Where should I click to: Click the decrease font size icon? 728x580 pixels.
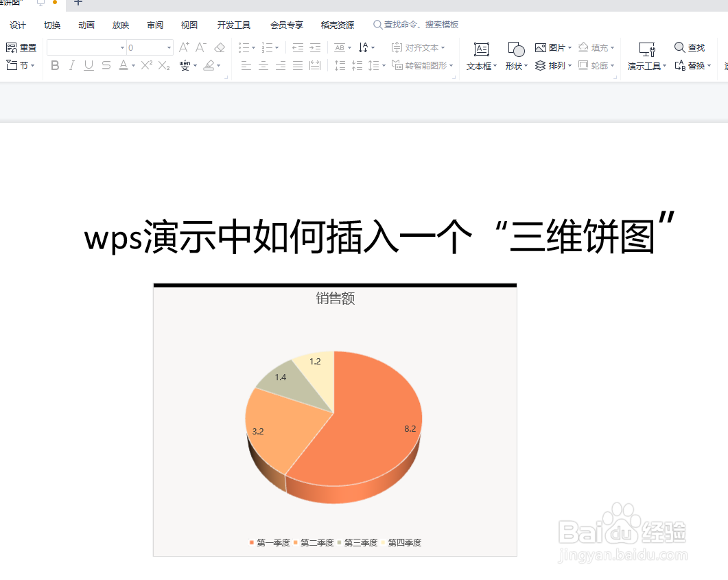click(200, 47)
